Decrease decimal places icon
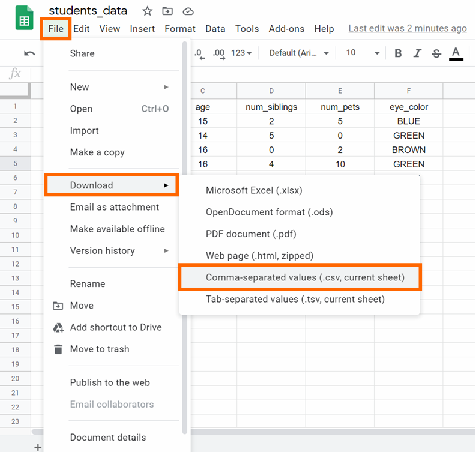 coord(199,54)
